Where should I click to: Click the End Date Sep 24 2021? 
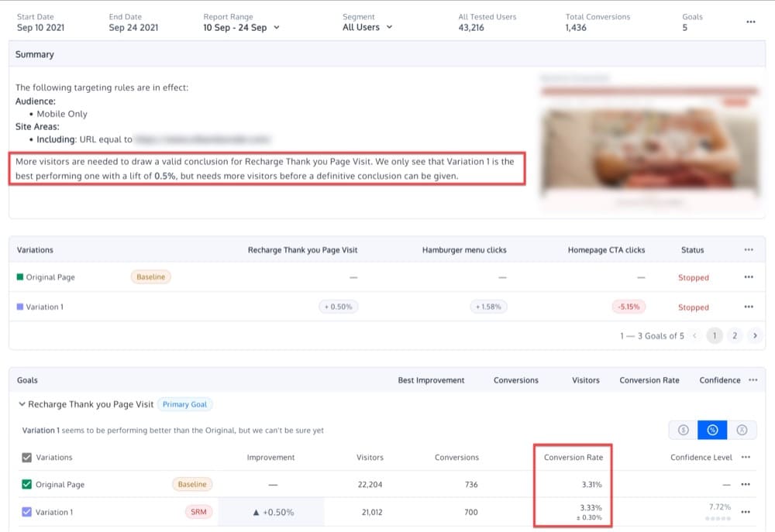click(x=133, y=28)
